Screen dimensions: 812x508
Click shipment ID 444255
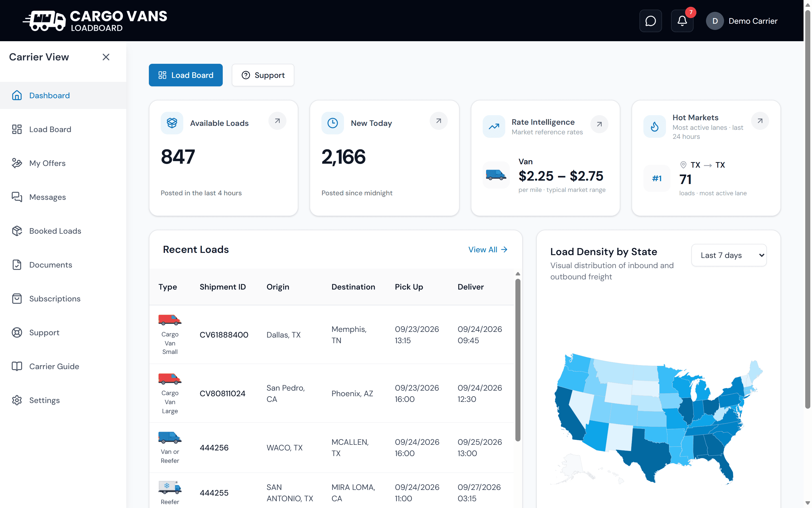click(x=214, y=493)
